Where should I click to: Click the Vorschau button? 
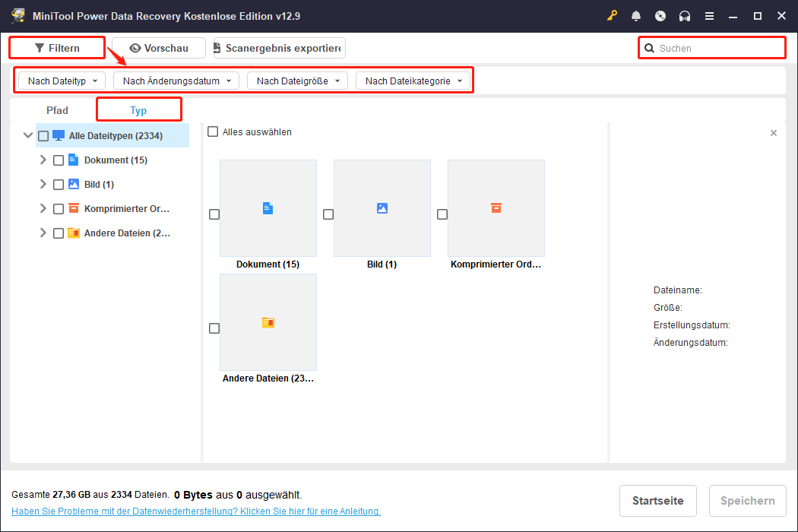[159, 48]
